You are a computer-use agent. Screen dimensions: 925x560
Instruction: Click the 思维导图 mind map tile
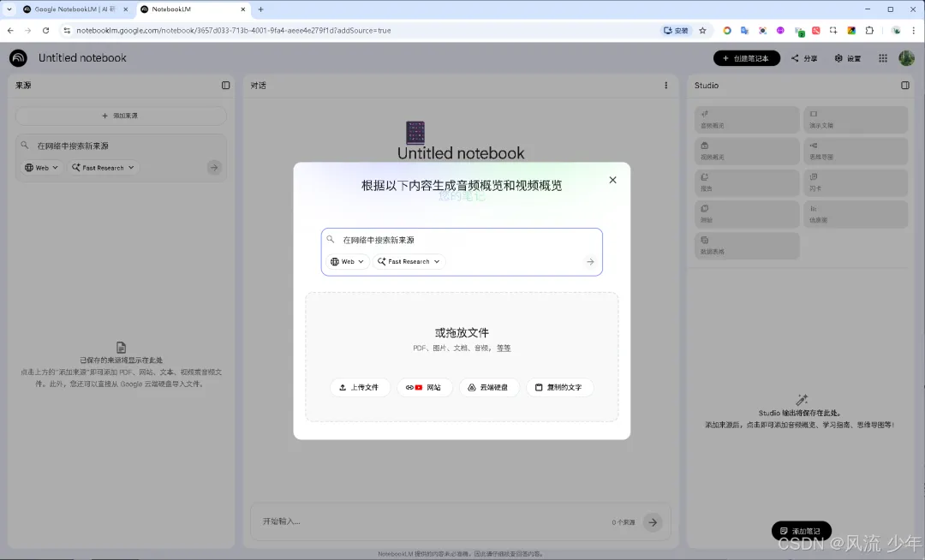click(856, 152)
